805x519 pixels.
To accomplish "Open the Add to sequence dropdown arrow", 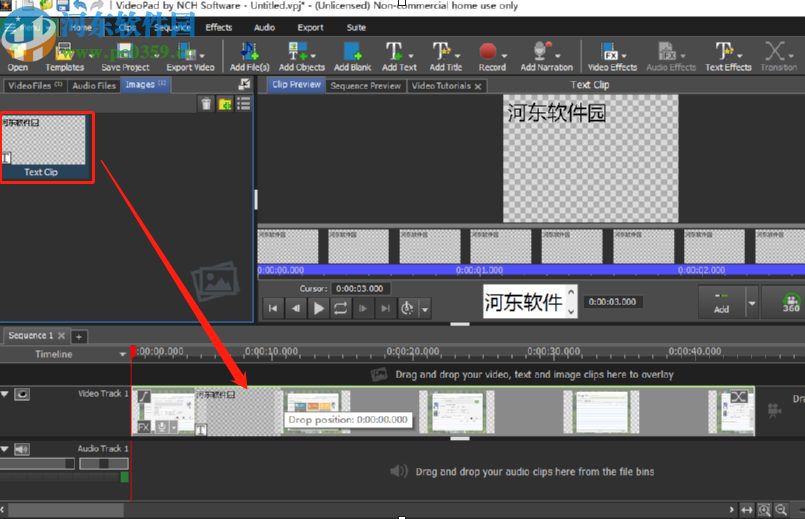I will 752,303.
